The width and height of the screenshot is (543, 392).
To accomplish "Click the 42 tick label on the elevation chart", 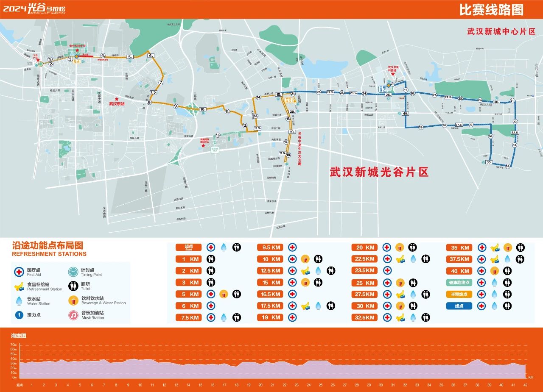I will pyautogui.click(x=526, y=385).
